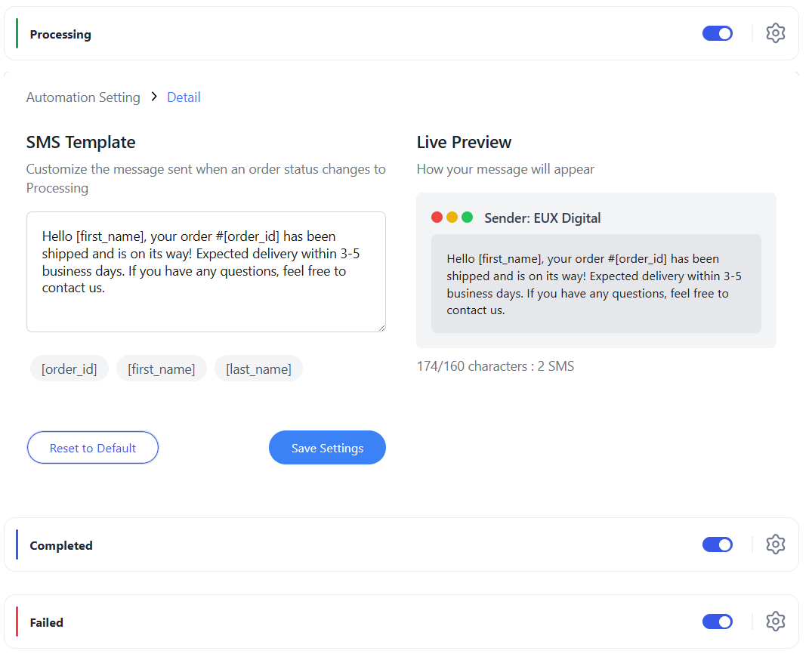Disable the Completed SMS toggle
Screen dimensions: 812x657
tap(718, 544)
